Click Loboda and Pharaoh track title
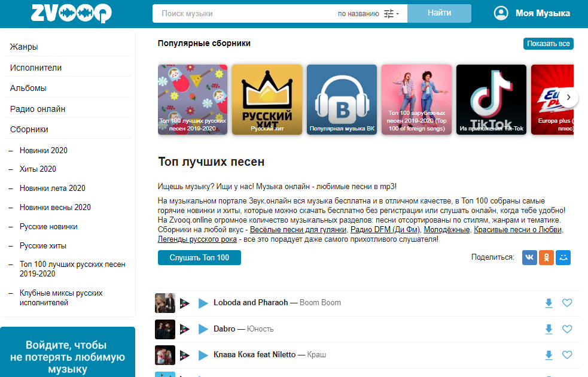The height and width of the screenshot is (377, 588). [x=277, y=303]
